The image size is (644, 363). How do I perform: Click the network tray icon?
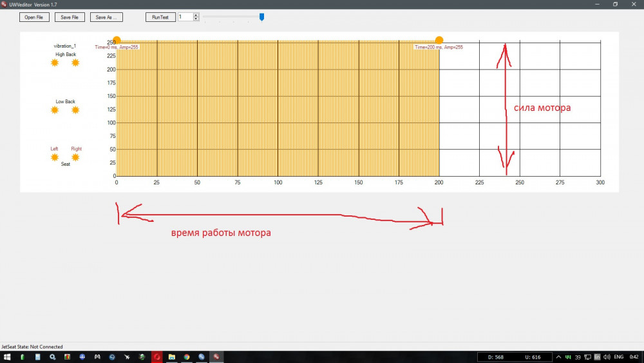point(588,357)
